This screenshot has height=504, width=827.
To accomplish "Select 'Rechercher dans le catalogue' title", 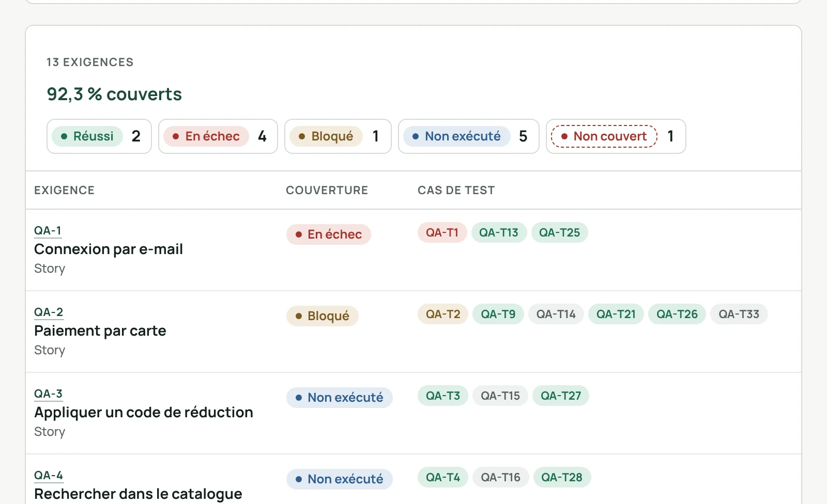I will pos(138,494).
